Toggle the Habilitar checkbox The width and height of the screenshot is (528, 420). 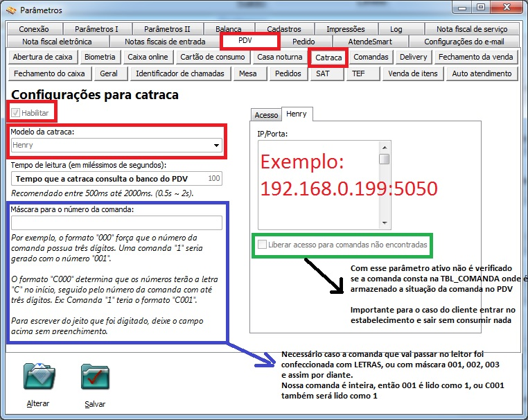15,113
